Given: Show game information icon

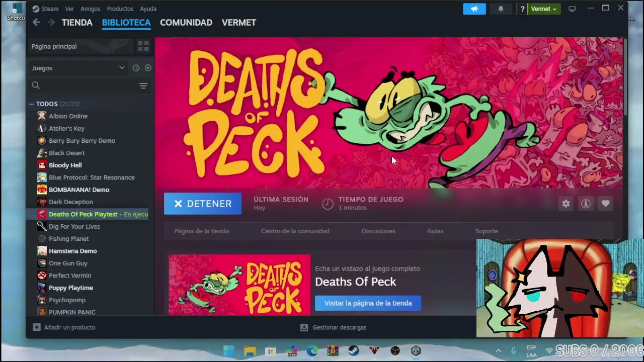Looking at the screenshot, I should pos(586,204).
